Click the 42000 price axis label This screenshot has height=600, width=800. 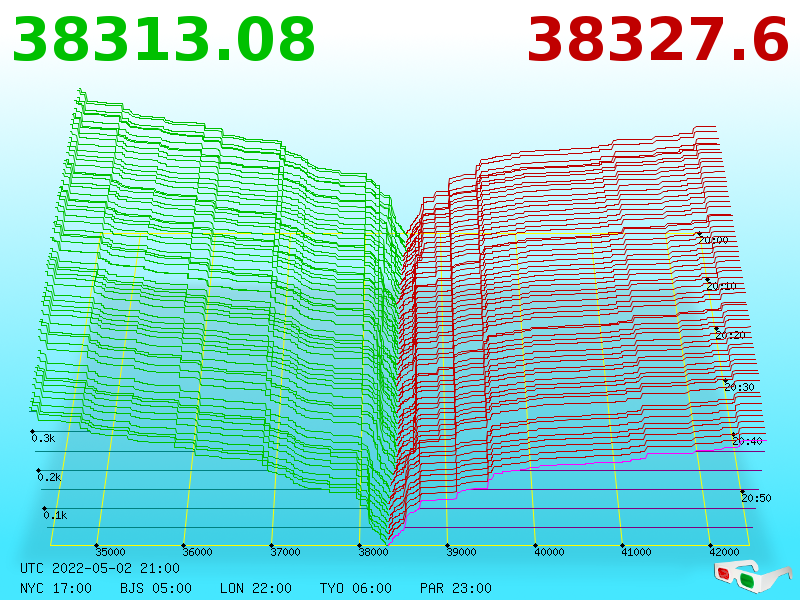pyautogui.click(x=724, y=552)
